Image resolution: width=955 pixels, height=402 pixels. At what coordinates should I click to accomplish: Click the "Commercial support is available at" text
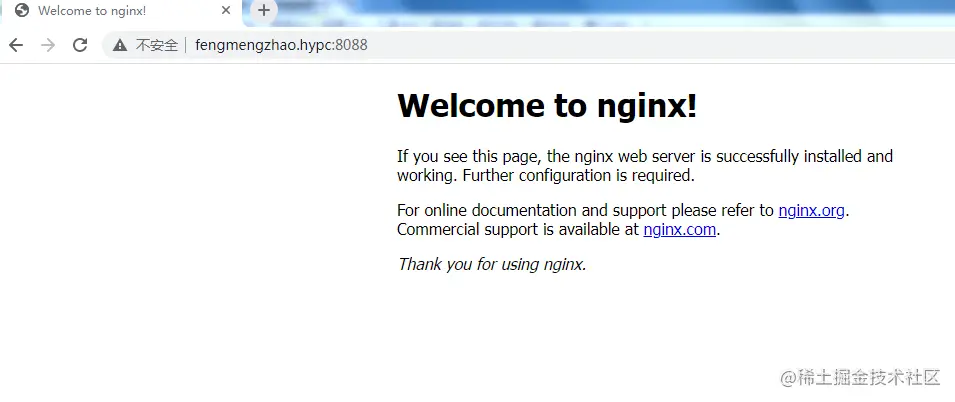[518, 230]
